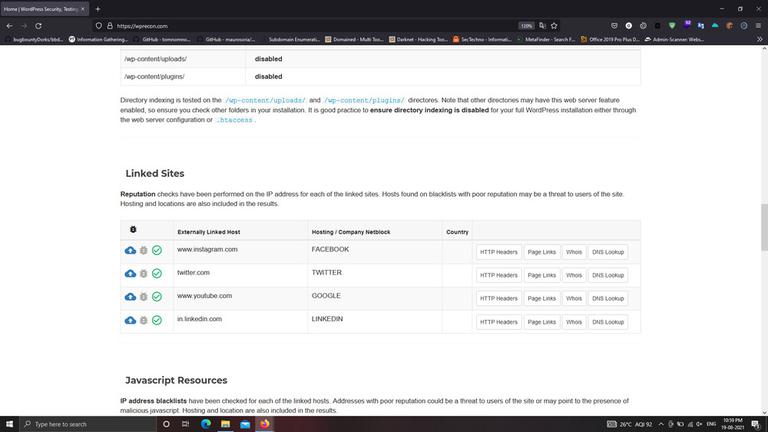Open File Explorer from the taskbar
Image resolution: width=768 pixels, height=432 pixels.
(x=225, y=424)
